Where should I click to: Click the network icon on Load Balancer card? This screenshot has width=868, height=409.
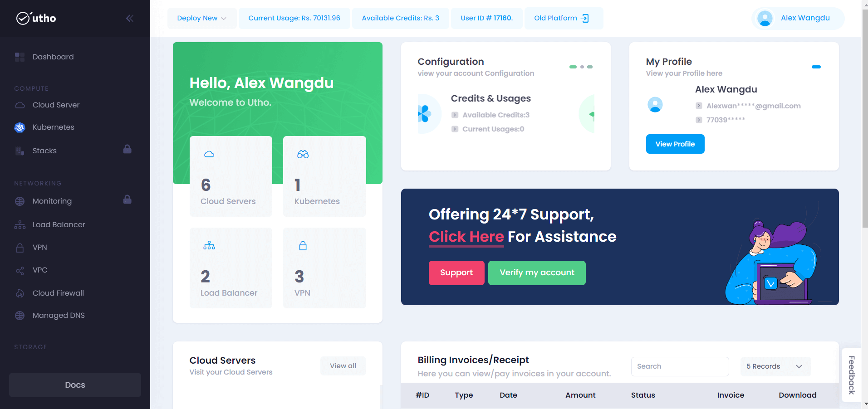209,246
